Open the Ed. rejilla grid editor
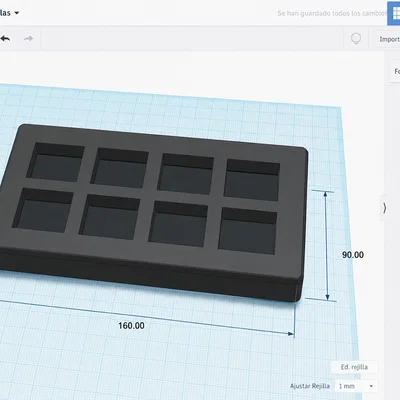The width and height of the screenshot is (400, 400). [354, 367]
